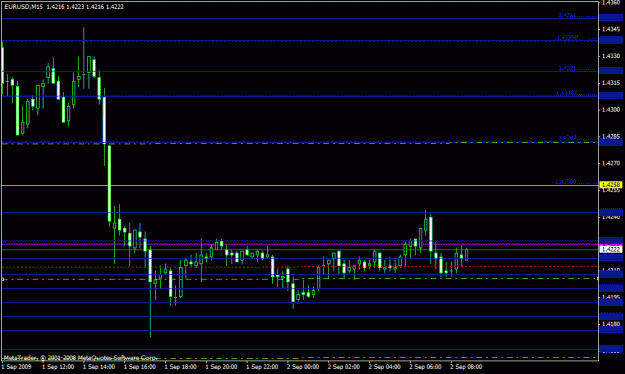
Task: Click the 2 Sep 06:00 time label
Action: tap(425, 366)
